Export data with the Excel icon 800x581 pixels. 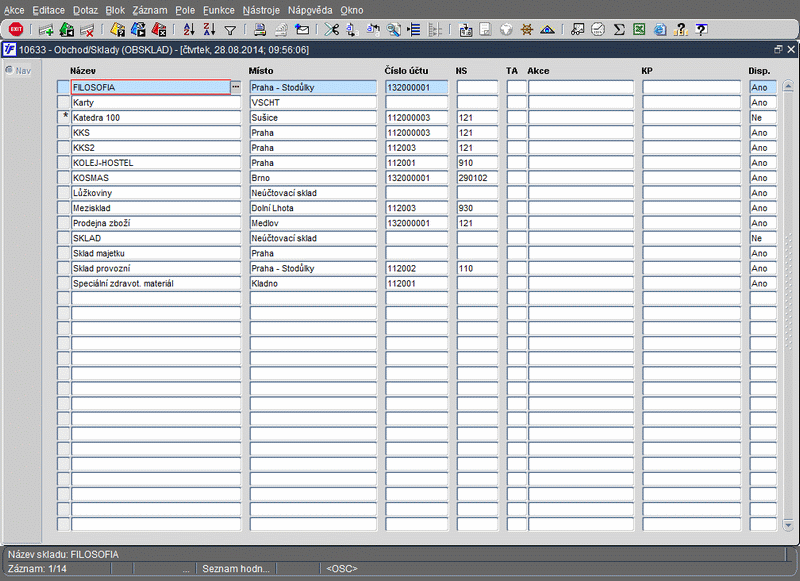[x=639, y=30]
